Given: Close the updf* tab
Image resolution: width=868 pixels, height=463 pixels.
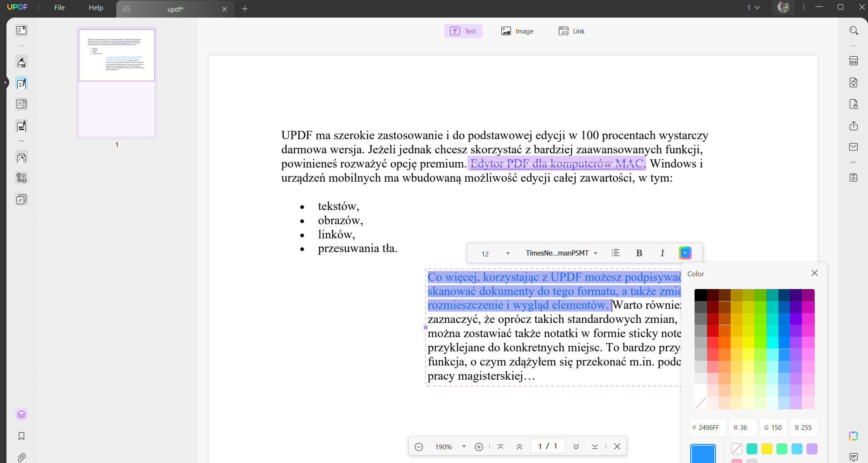Looking at the screenshot, I should tap(225, 9).
